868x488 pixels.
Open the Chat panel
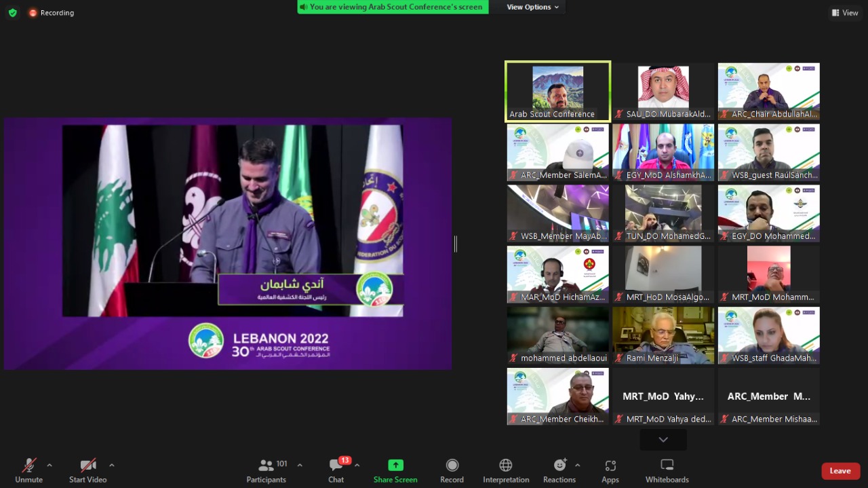pos(336,466)
